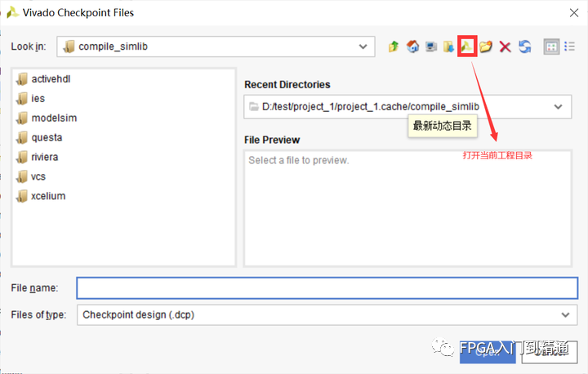Jump to the home directory

pyautogui.click(x=412, y=47)
